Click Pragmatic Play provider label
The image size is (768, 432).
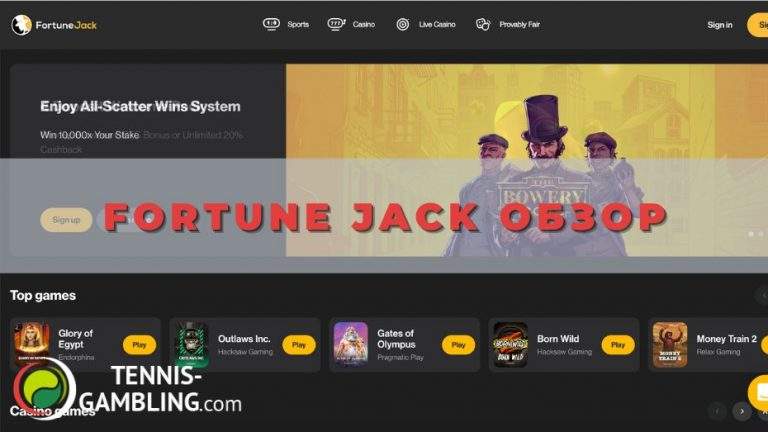(x=400, y=358)
